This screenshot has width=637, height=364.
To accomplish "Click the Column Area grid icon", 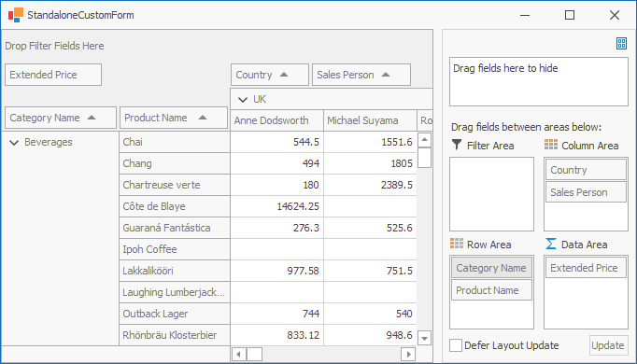I will pos(551,145).
